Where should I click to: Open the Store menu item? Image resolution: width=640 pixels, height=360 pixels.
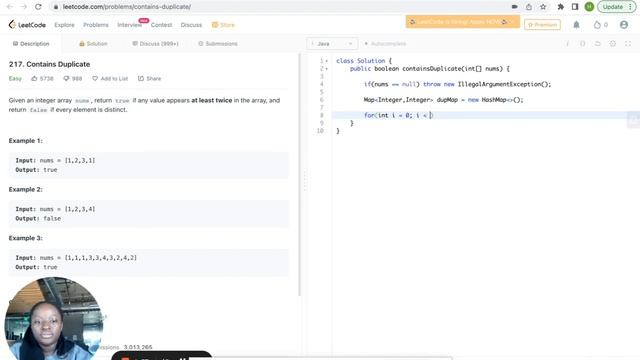click(223, 25)
